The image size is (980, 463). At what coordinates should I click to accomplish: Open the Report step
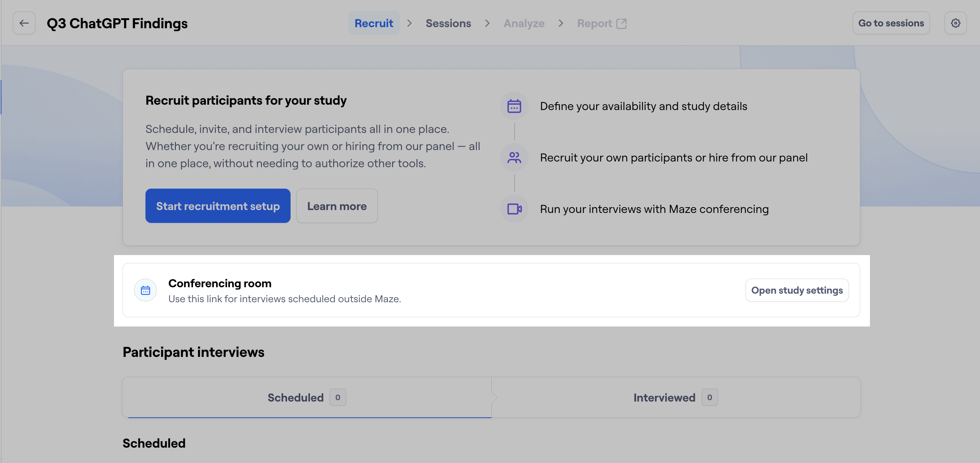click(594, 24)
